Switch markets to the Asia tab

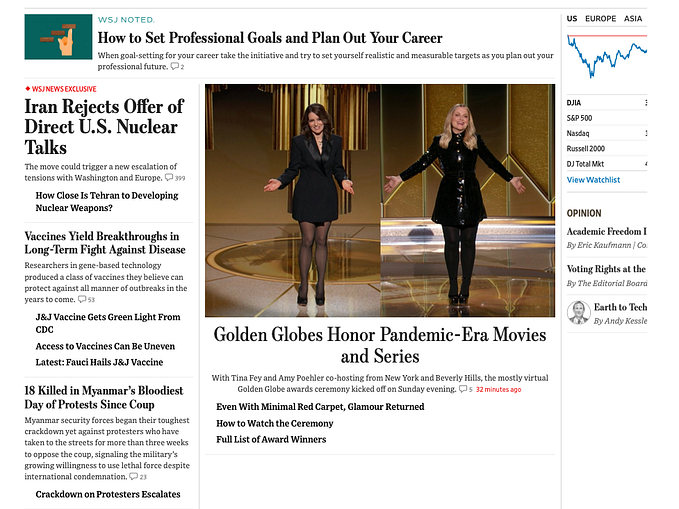pyautogui.click(x=633, y=19)
